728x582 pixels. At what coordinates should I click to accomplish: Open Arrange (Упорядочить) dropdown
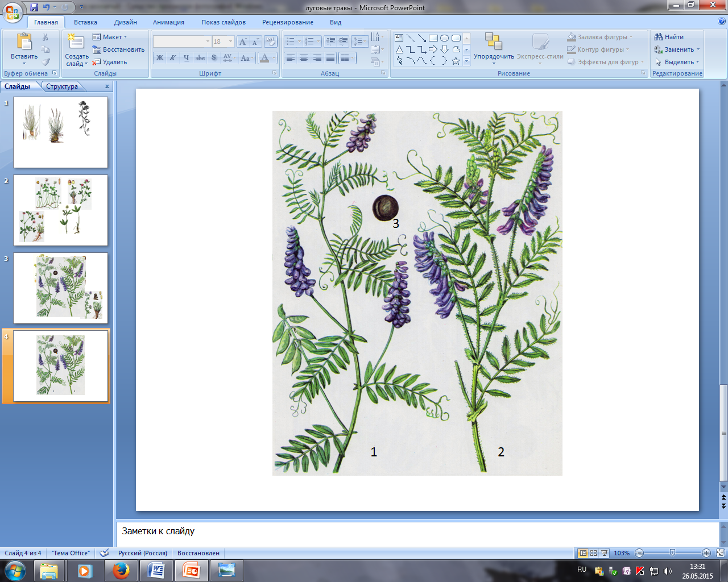(494, 49)
